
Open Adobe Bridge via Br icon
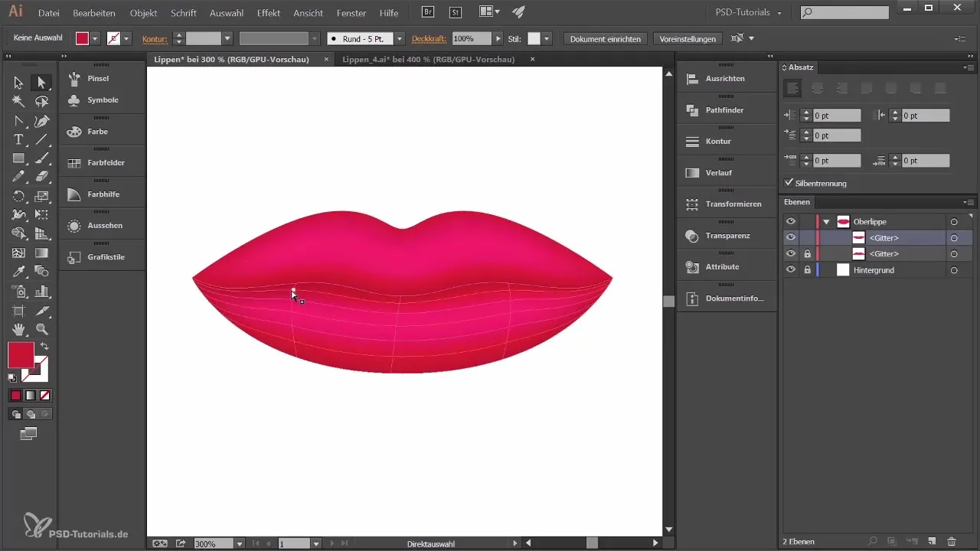429,12
